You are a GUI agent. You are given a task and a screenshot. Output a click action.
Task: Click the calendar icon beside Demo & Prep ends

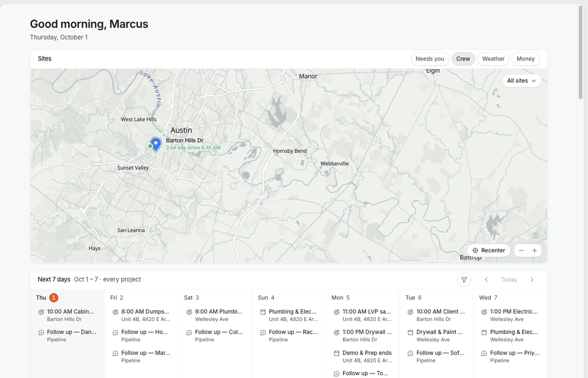tap(337, 353)
